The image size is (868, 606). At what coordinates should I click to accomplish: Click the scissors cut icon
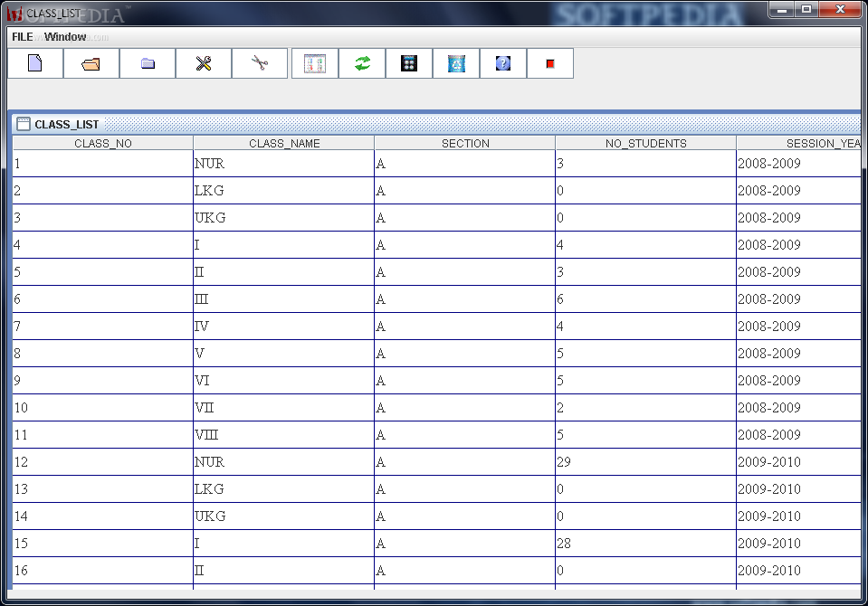260,63
